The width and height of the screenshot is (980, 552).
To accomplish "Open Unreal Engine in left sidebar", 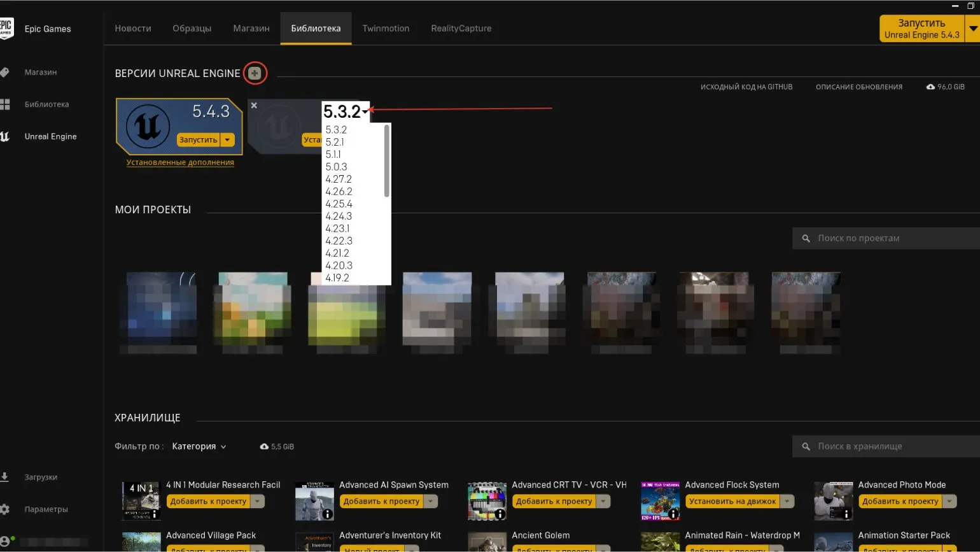I will (x=50, y=136).
